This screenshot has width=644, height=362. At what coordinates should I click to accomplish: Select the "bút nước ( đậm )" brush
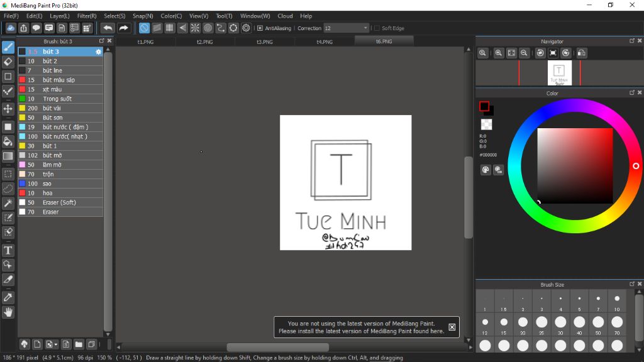pyautogui.click(x=60, y=127)
